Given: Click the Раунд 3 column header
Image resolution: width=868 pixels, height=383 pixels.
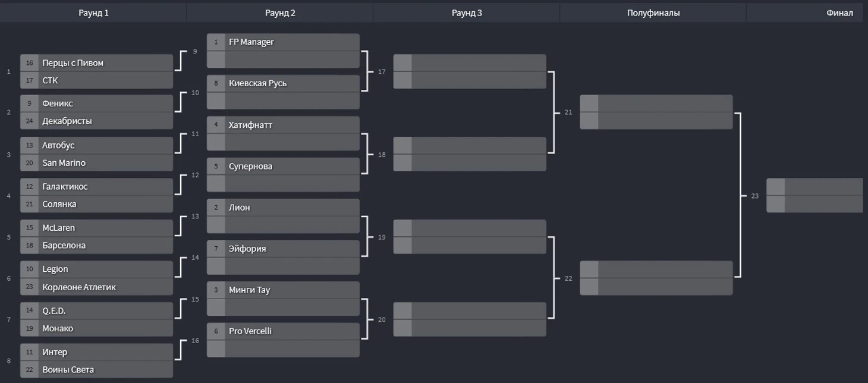Looking at the screenshot, I should point(467,12).
